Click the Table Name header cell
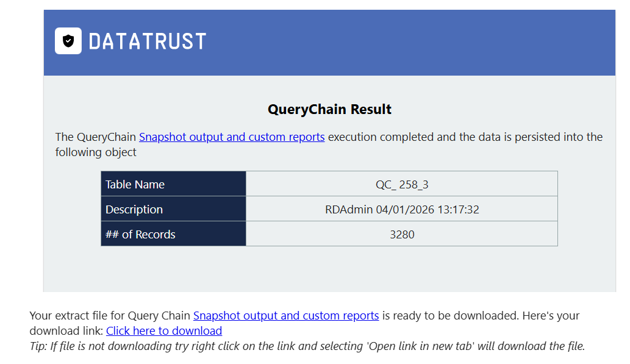This screenshot has height=364, width=630. click(174, 184)
